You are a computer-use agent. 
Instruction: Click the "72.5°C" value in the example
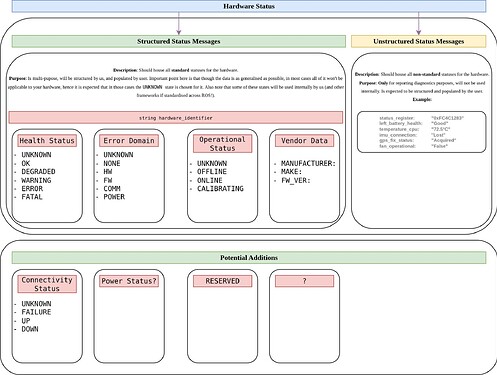tap(440, 129)
